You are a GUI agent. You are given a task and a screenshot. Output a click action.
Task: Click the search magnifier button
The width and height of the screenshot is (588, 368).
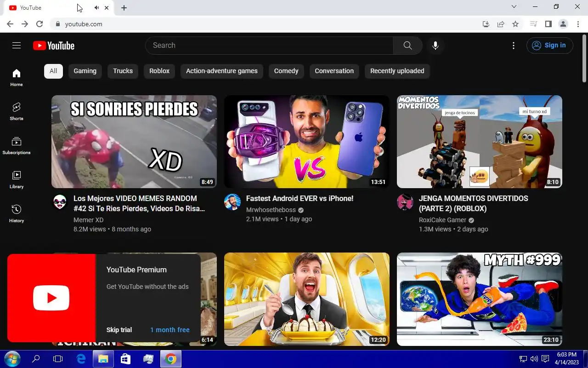(407, 46)
